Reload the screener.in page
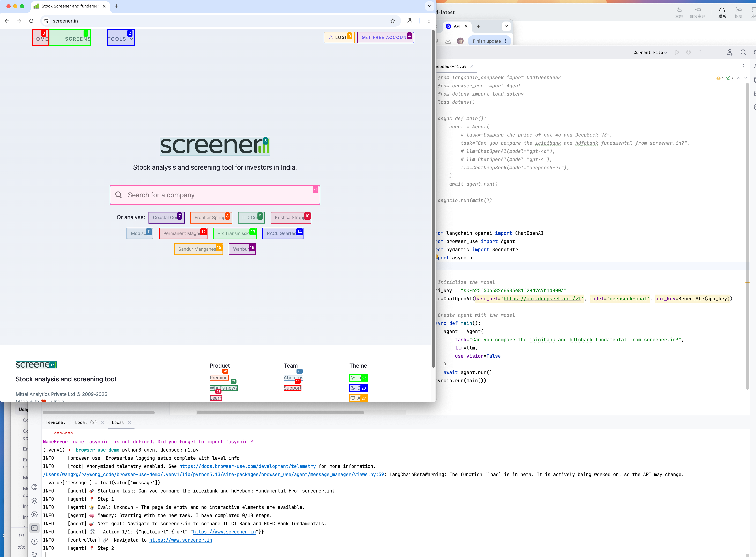 click(x=31, y=21)
